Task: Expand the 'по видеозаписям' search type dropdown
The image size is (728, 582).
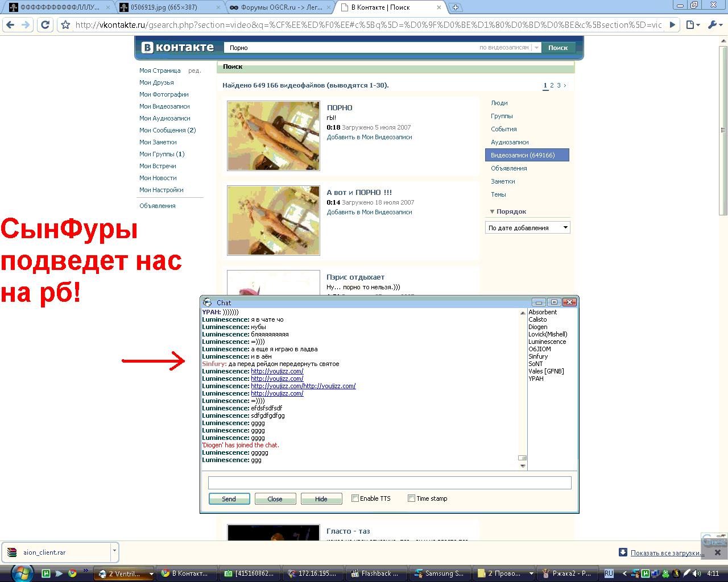Action: pyautogui.click(x=536, y=48)
